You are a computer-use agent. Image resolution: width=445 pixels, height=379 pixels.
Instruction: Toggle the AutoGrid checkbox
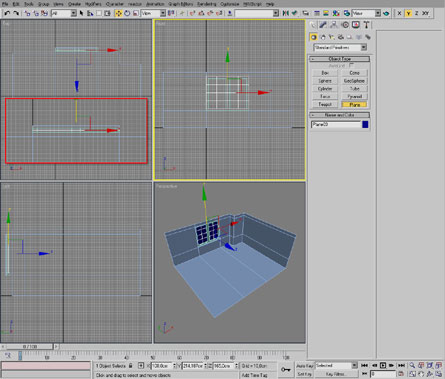click(x=352, y=65)
